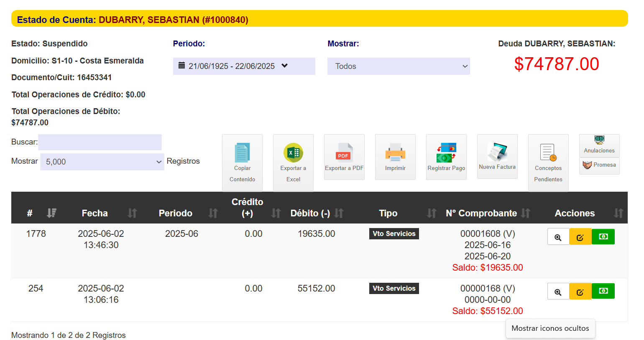
Task: Open Conceptos Pendientes
Action: pyautogui.click(x=548, y=162)
